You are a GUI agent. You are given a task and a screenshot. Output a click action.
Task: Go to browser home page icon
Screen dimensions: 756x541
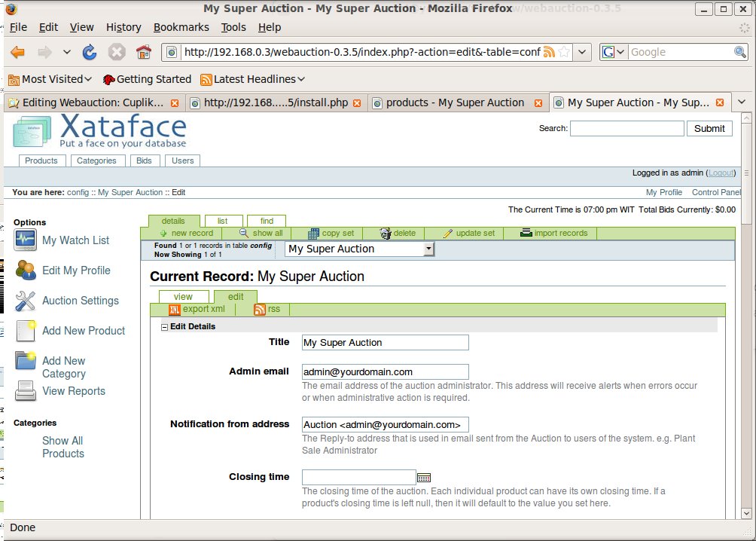click(143, 53)
